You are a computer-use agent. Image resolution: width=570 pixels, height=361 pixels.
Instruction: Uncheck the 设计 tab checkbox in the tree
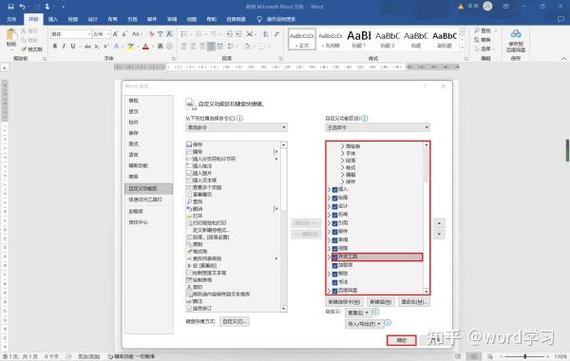[x=335, y=206]
